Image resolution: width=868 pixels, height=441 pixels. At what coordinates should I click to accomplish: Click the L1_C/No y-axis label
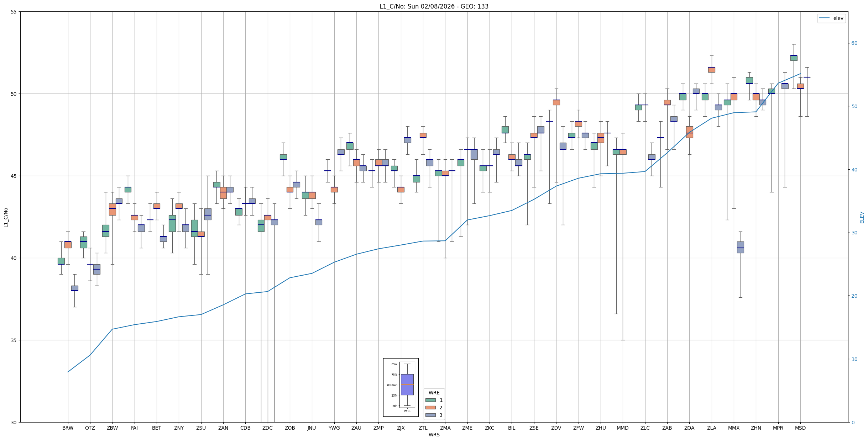(x=6, y=217)
